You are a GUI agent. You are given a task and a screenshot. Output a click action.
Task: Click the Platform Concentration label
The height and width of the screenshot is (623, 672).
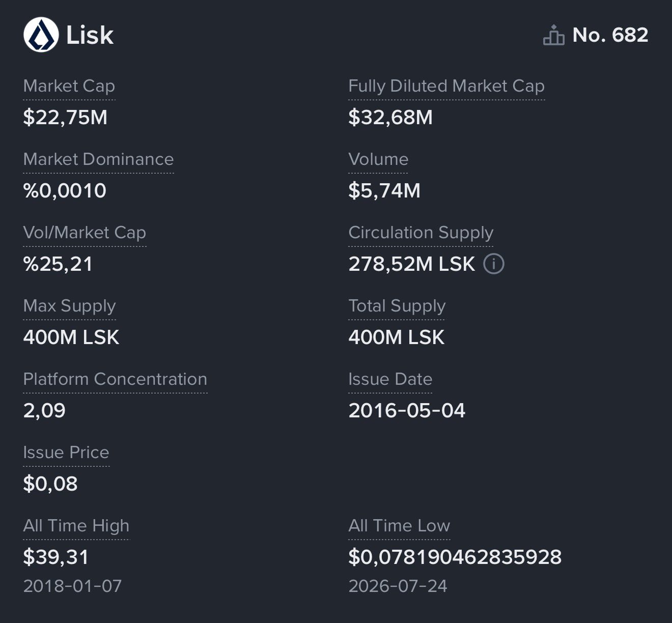coord(116,379)
